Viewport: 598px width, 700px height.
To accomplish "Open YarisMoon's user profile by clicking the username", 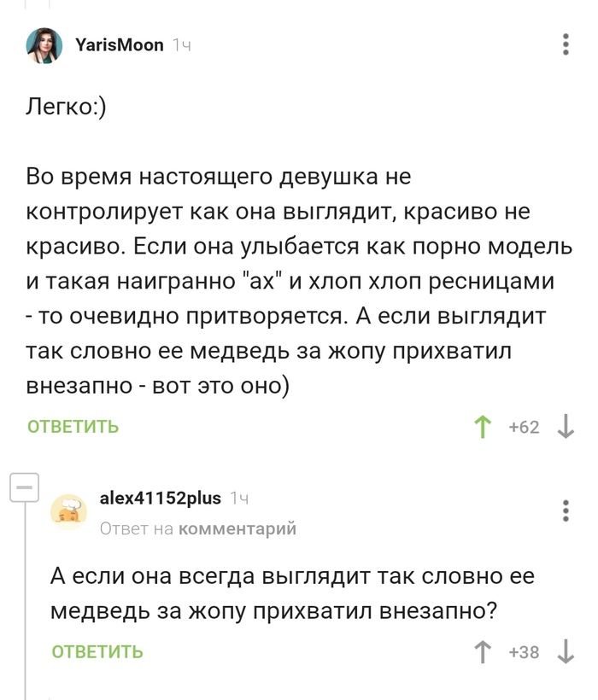I will click(x=121, y=45).
